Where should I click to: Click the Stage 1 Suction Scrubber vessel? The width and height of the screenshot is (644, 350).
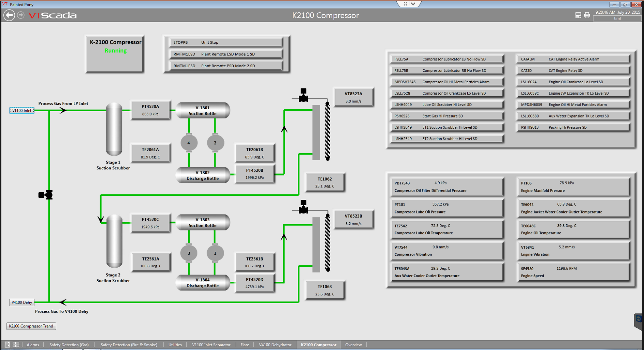113,130
